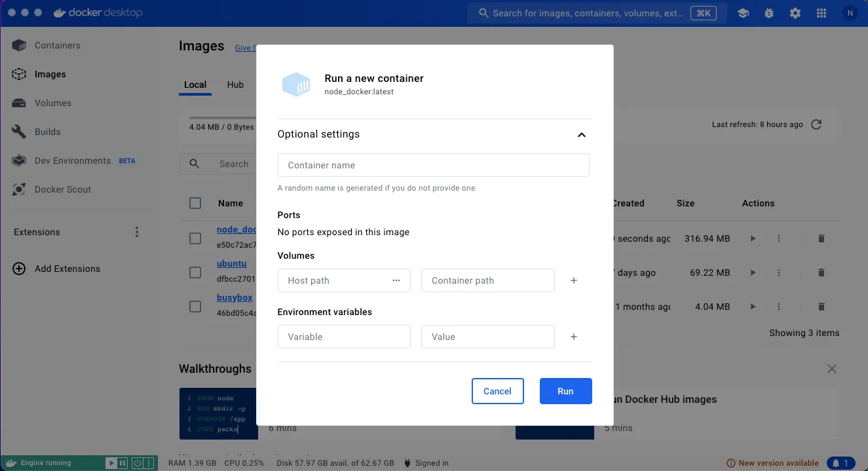This screenshot has height=471, width=868.
Task: Open the user account avatar N
Action: pyautogui.click(x=850, y=13)
